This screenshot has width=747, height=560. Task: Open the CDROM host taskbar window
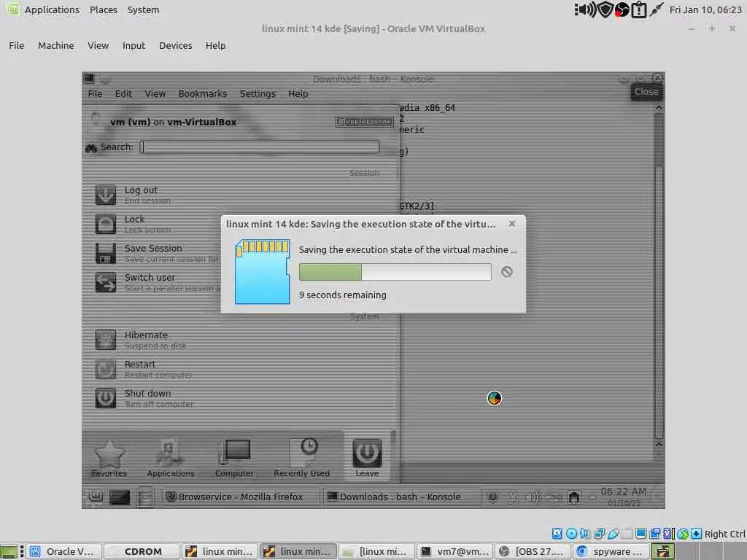142,551
